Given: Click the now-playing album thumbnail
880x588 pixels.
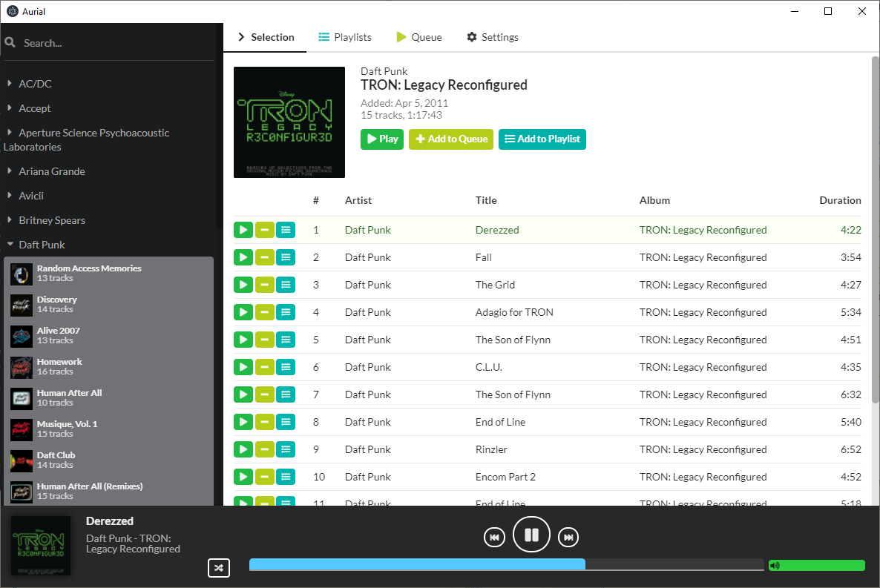Looking at the screenshot, I should (x=41, y=546).
